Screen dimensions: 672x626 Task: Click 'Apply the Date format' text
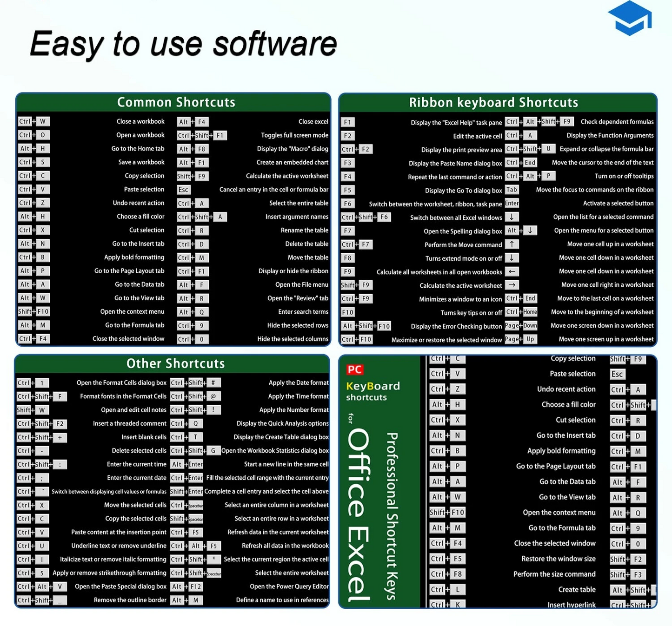point(299,383)
